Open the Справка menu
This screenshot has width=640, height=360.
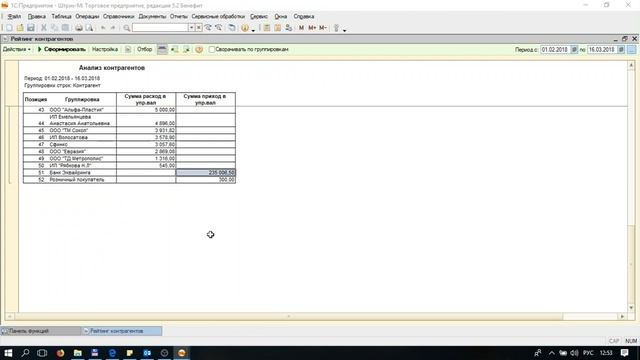304,16
